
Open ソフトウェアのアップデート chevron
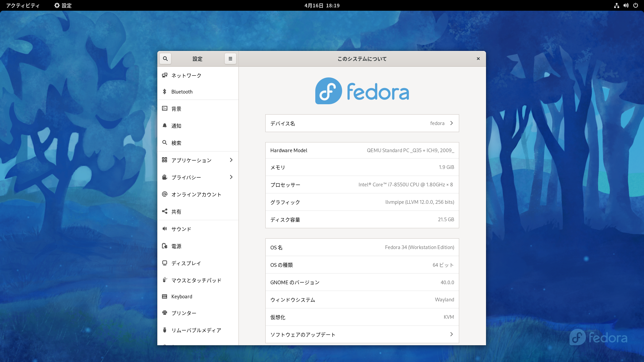tap(451, 334)
